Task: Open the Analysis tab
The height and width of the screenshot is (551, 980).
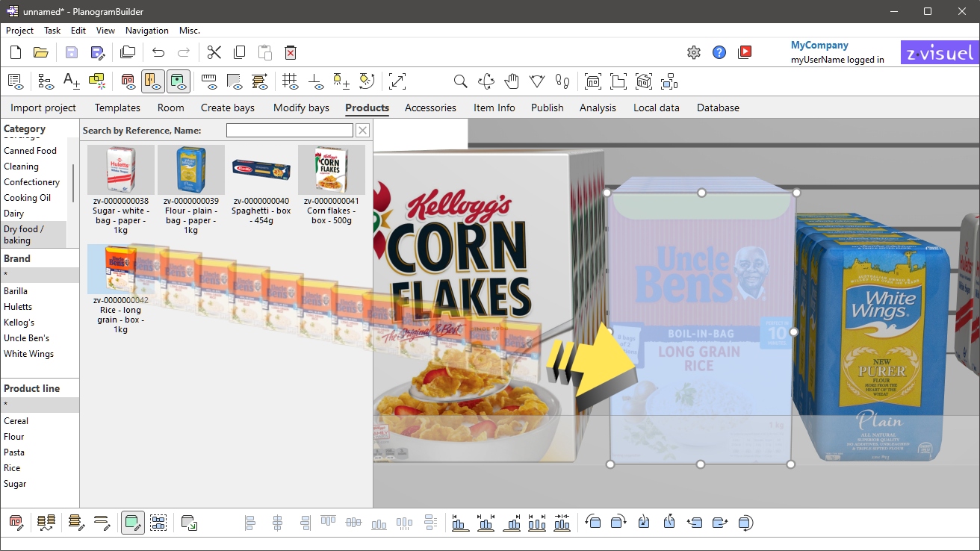Action: tap(598, 108)
